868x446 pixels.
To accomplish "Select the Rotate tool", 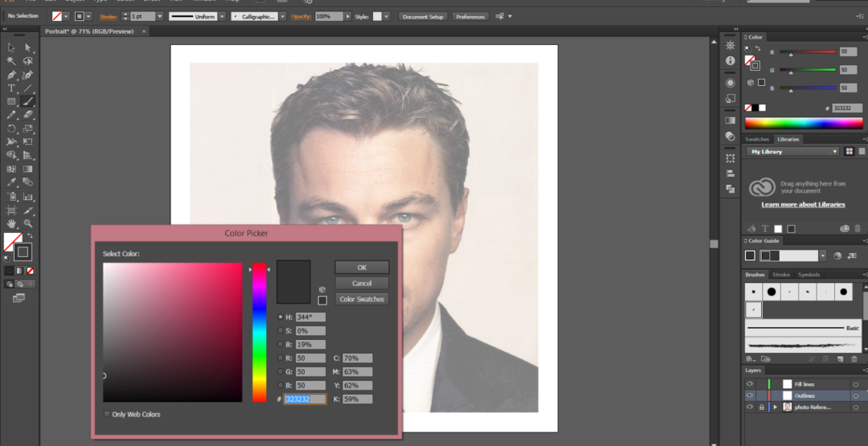I will [11, 129].
